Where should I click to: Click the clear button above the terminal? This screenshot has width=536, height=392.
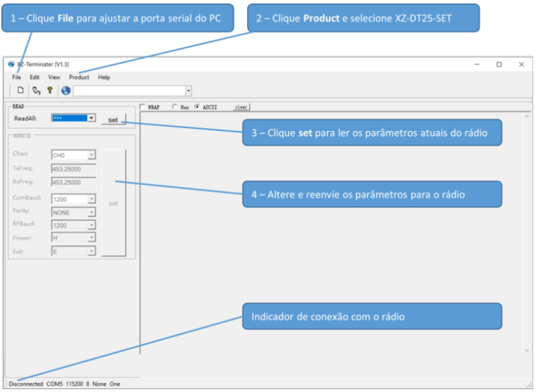pos(241,107)
